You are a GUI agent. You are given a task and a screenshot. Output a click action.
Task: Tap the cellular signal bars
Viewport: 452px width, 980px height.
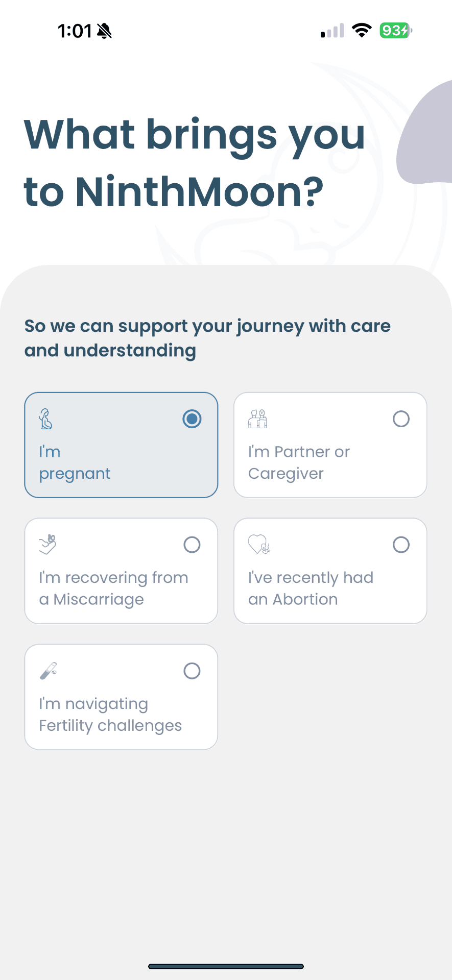(x=332, y=31)
